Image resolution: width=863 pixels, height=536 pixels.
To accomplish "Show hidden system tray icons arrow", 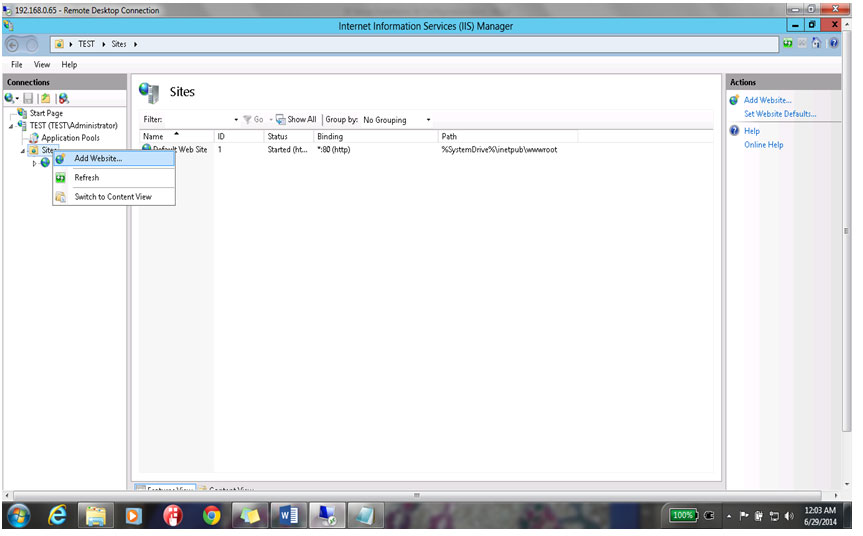I will tap(729, 516).
